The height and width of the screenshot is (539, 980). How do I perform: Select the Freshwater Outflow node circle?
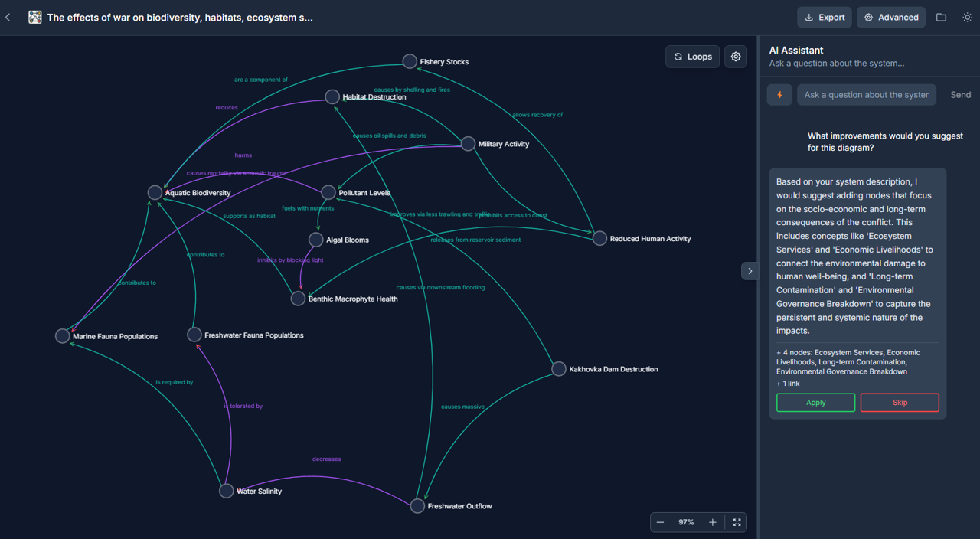point(417,505)
